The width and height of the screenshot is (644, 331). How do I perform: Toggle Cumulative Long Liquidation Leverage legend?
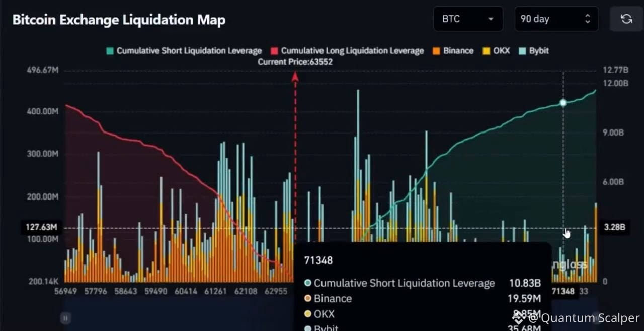coord(347,51)
